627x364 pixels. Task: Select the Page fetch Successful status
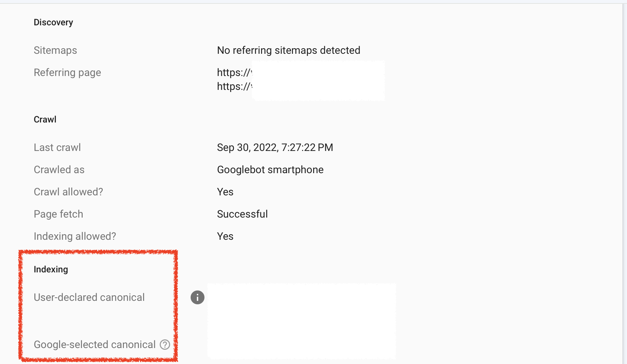pyautogui.click(x=242, y=214)
